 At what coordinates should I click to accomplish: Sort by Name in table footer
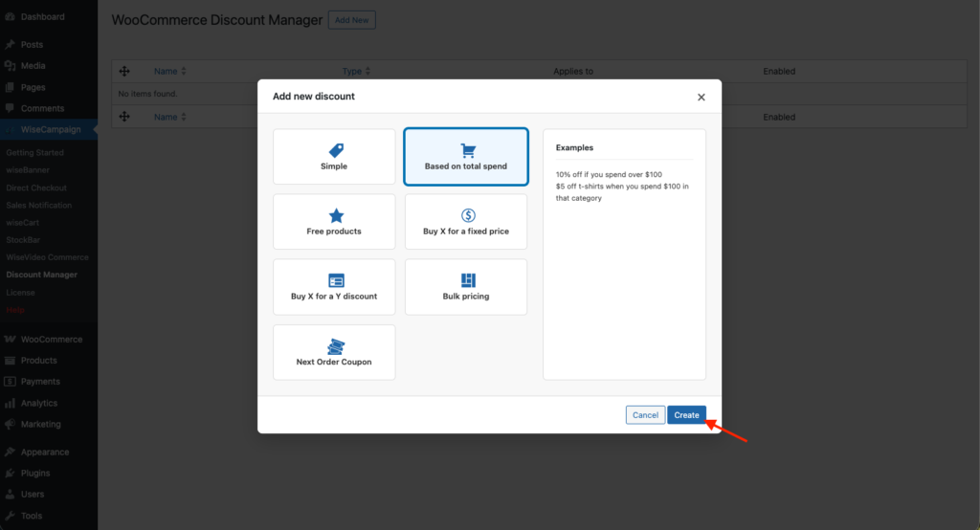(x=170, y=117)
